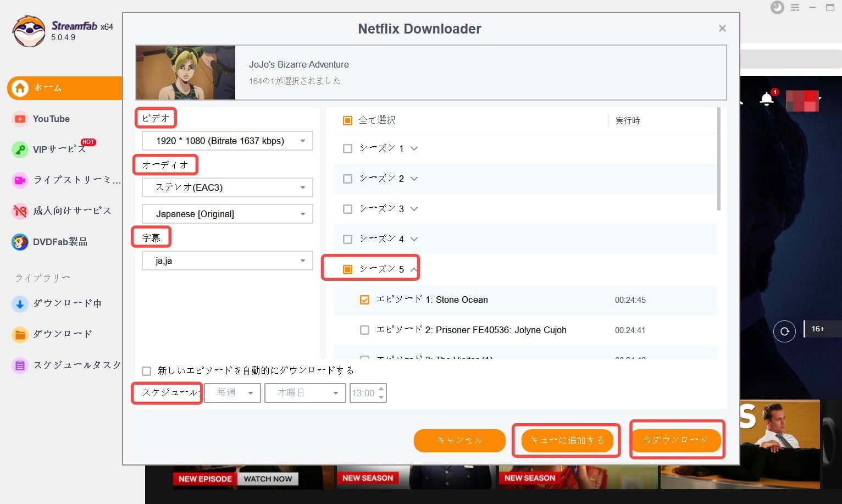Decrease the schedule time down arrow
The image size is (842, 504).
(381, 397)
